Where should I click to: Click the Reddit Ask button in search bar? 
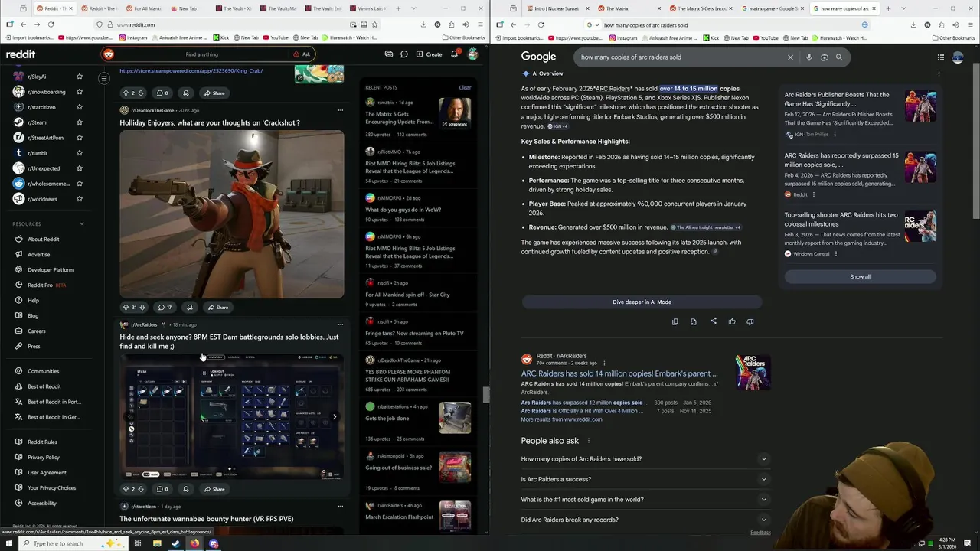point(302,54)
